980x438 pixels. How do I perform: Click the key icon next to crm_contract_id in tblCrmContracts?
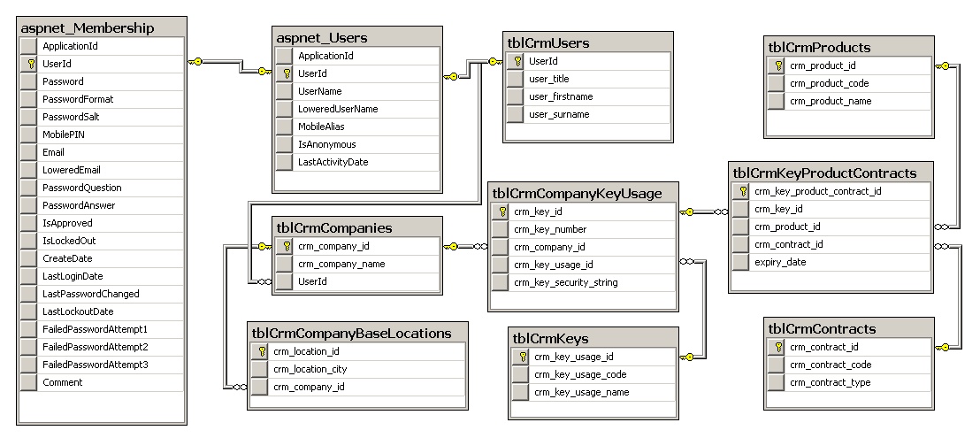pyautogui.click(x=777, y=347)
